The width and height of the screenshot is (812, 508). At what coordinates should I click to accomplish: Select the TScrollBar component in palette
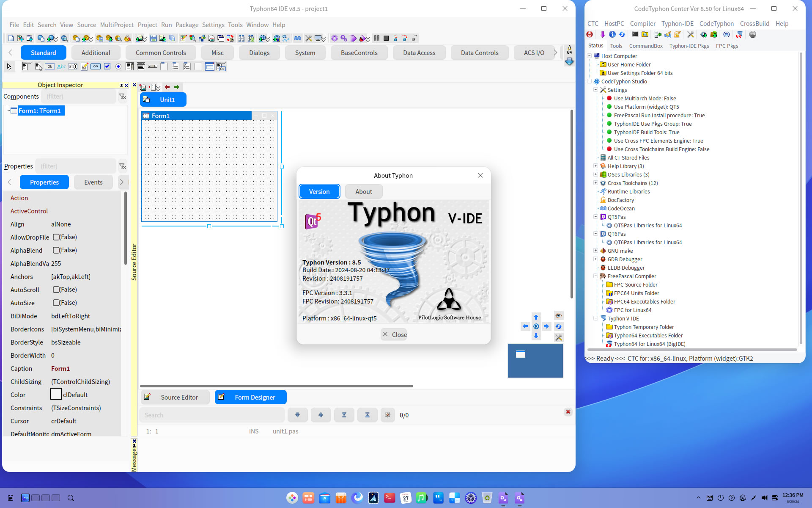tap(153, 66)
